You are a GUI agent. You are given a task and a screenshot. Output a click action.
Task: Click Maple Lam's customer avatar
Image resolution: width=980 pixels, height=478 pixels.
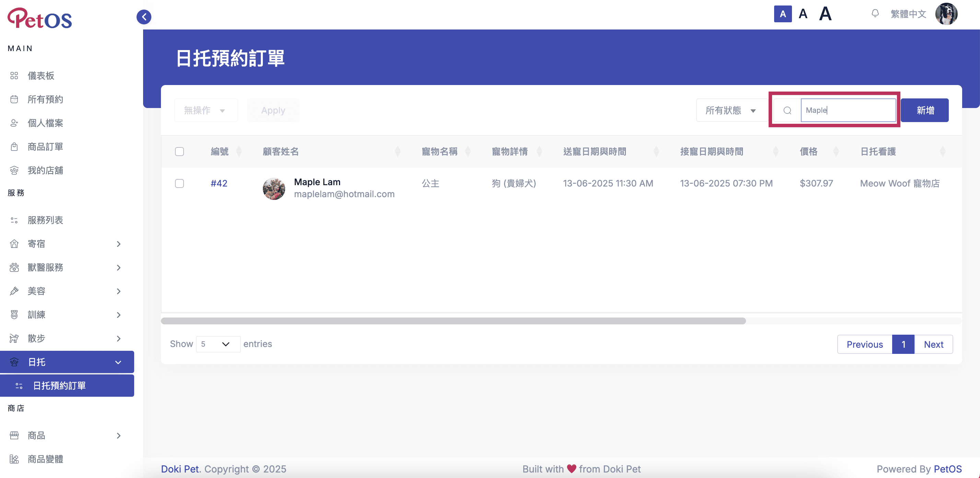coord(274,189)
